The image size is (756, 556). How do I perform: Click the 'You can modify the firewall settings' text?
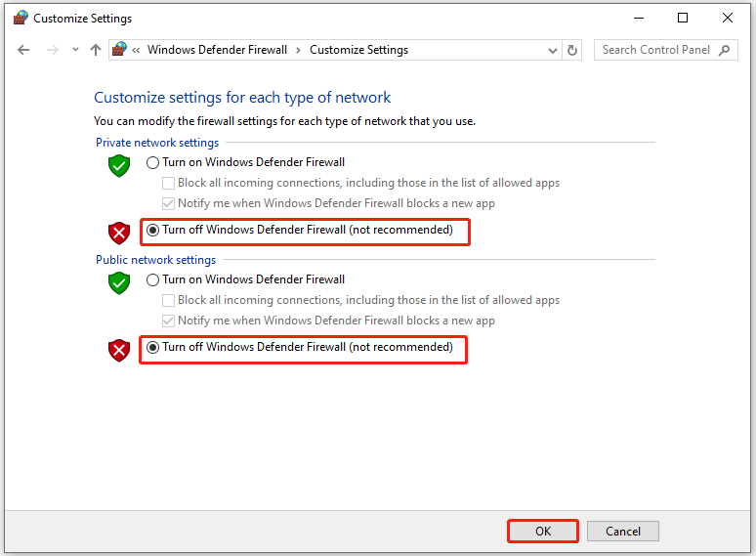click(284, 121)
